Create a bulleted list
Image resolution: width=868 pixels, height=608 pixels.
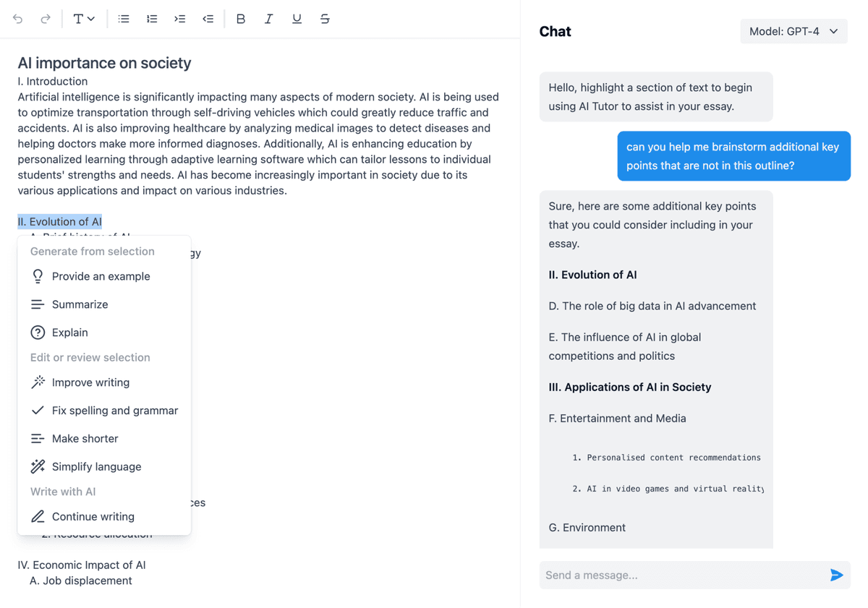point(124,19)
